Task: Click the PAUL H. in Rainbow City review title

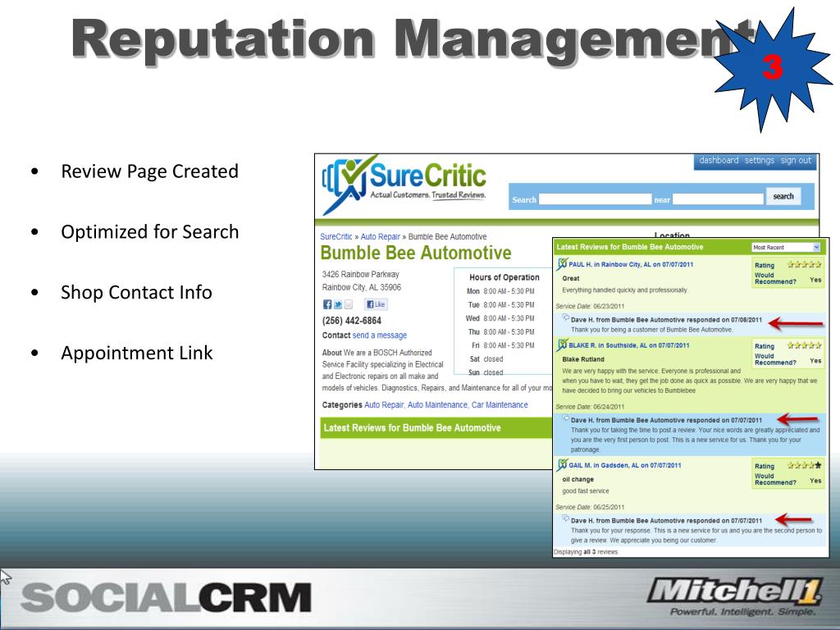Action: coord(631,264)
